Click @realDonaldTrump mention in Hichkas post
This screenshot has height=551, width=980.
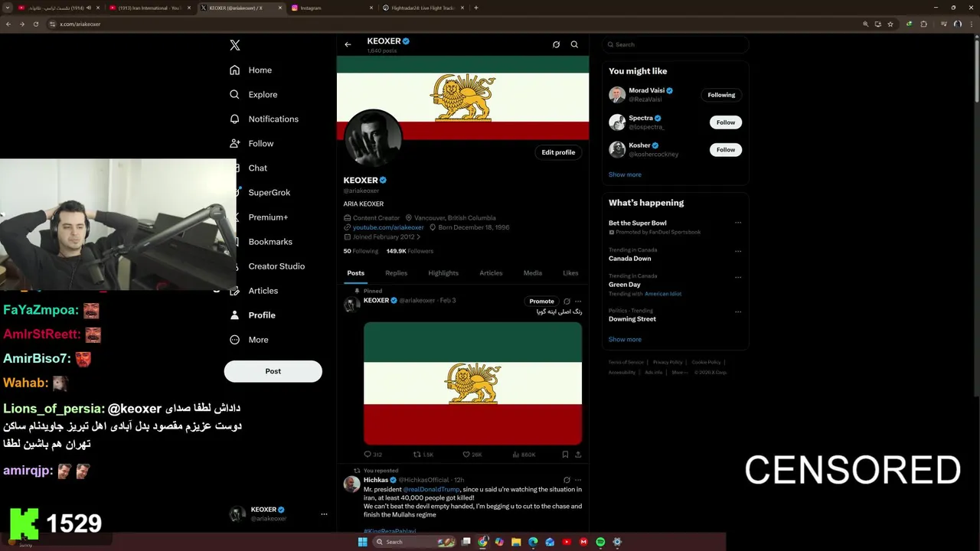pyautogui.click(x=431, y=490)
